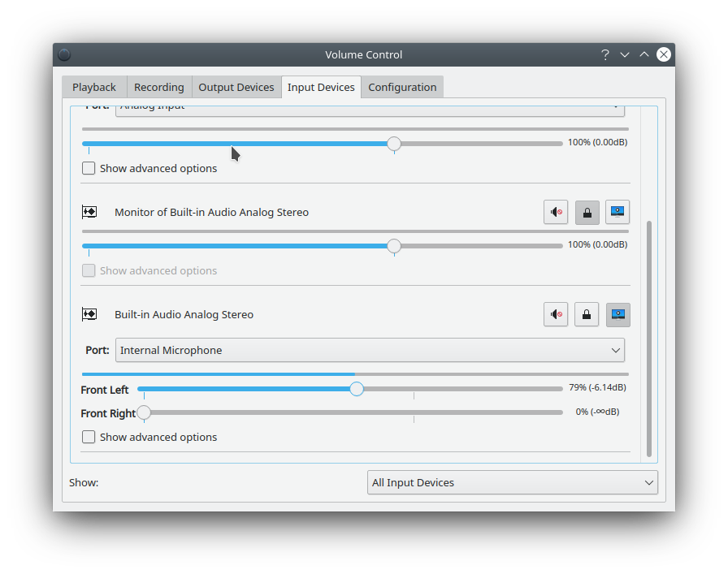Minimize the Volume Control window

click(625, 54)
